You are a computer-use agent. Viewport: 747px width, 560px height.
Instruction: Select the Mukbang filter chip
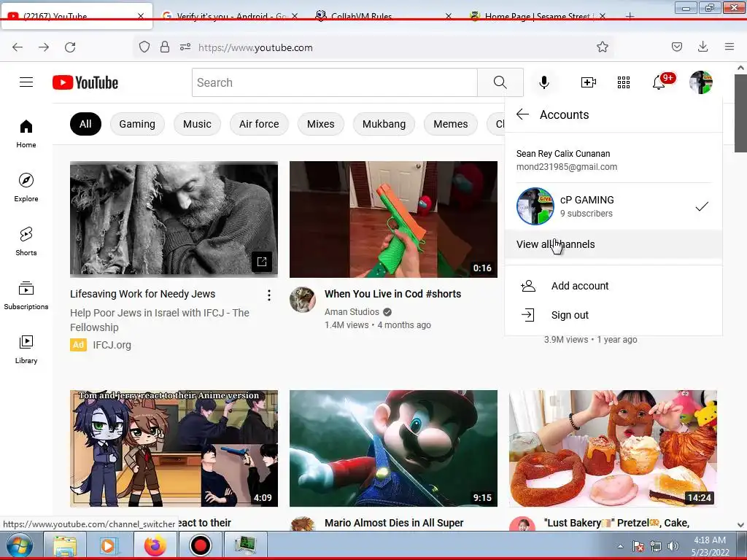384,124
